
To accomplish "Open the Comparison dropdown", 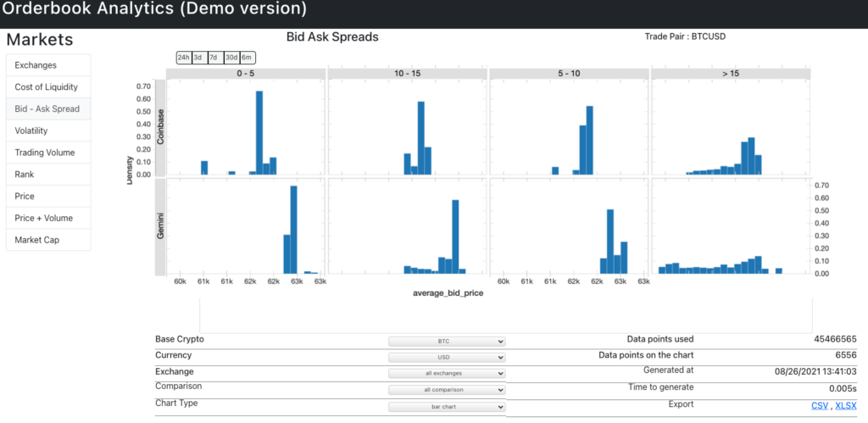I will 447,390.
